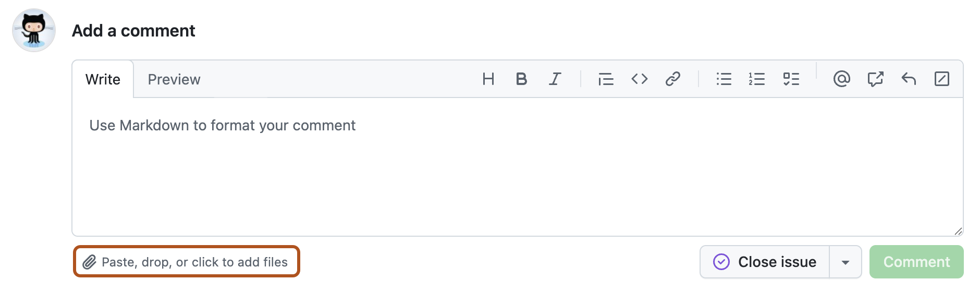Insert code formatting
The image size is (980, 292).
coord(639,79)
